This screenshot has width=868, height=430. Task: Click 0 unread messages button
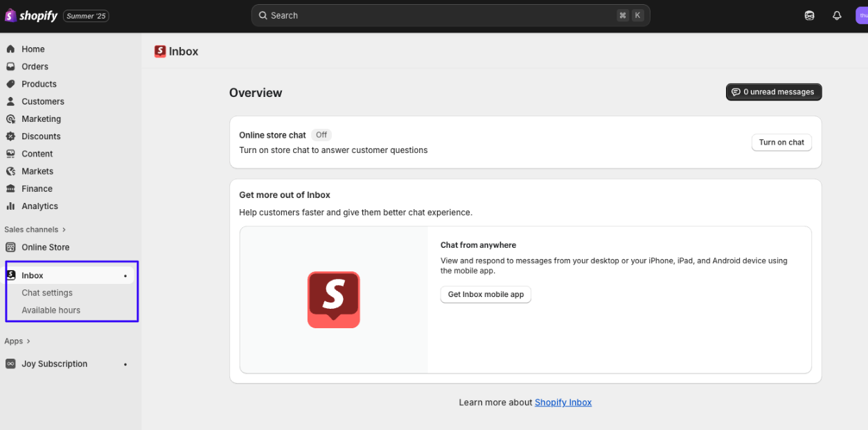pos(774,92)
